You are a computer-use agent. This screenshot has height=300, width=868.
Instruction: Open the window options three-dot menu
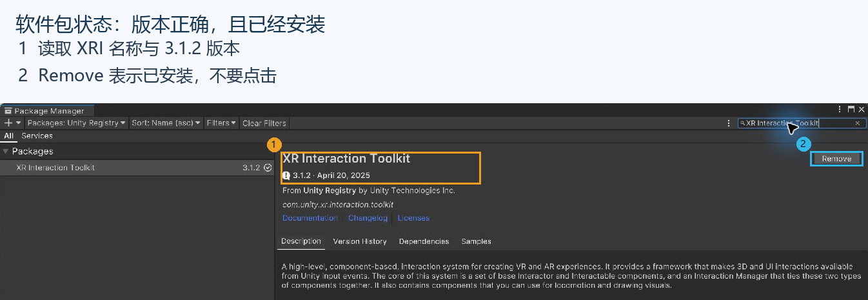[839, 110]
